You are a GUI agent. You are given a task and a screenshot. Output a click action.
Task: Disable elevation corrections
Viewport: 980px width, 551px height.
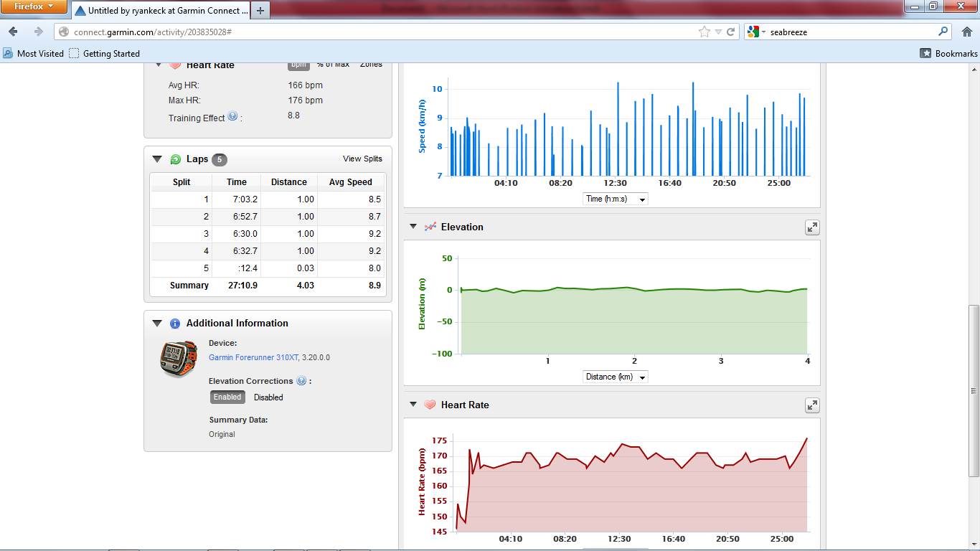[x=268, y=397]
